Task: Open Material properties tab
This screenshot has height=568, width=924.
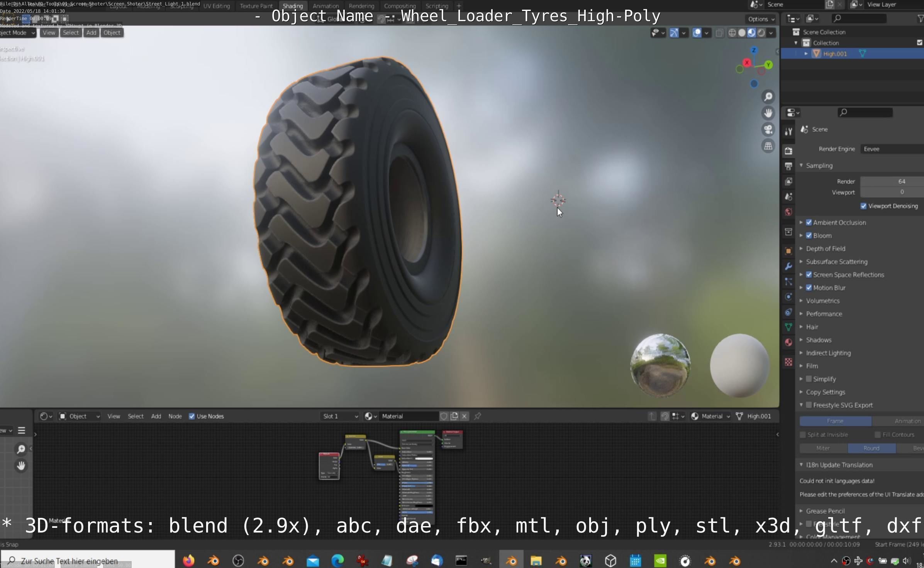Action: 788,342
